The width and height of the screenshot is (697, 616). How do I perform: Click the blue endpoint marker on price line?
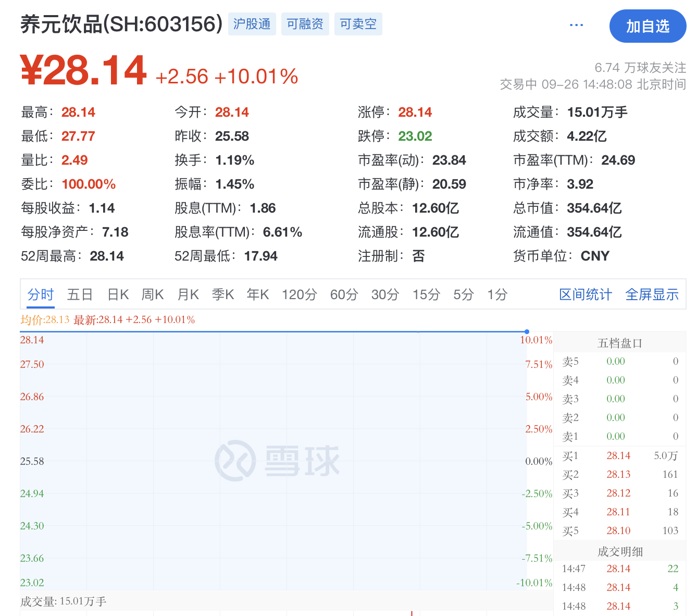click(527, 331)
